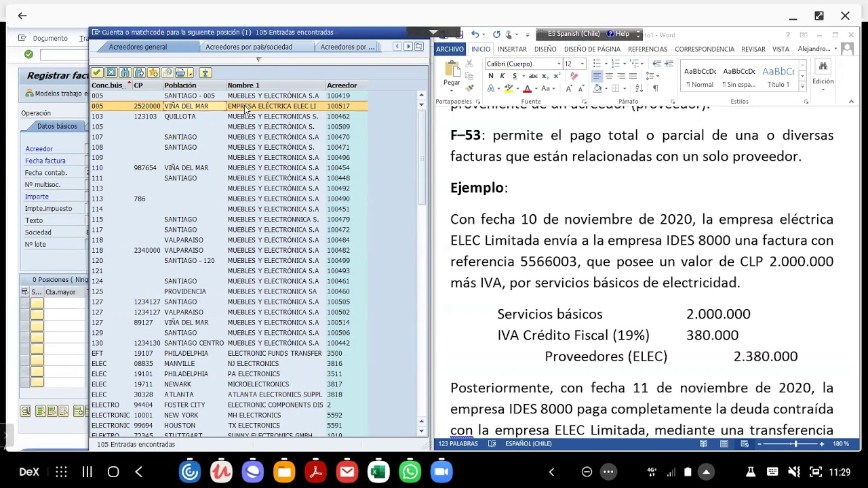This screenshot has height=488, width=868.
Task: Open the font color dropdown arrow
Action: [535, 89]
